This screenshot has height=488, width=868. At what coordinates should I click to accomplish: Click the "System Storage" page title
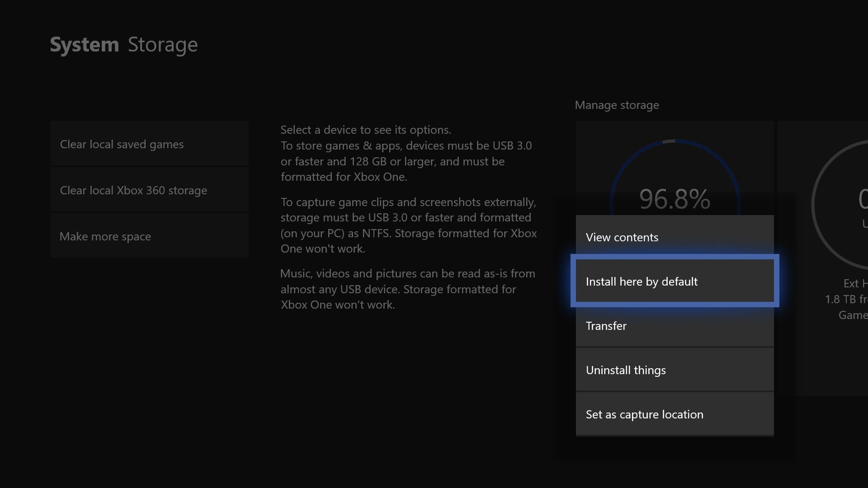(x=123, y=44)
